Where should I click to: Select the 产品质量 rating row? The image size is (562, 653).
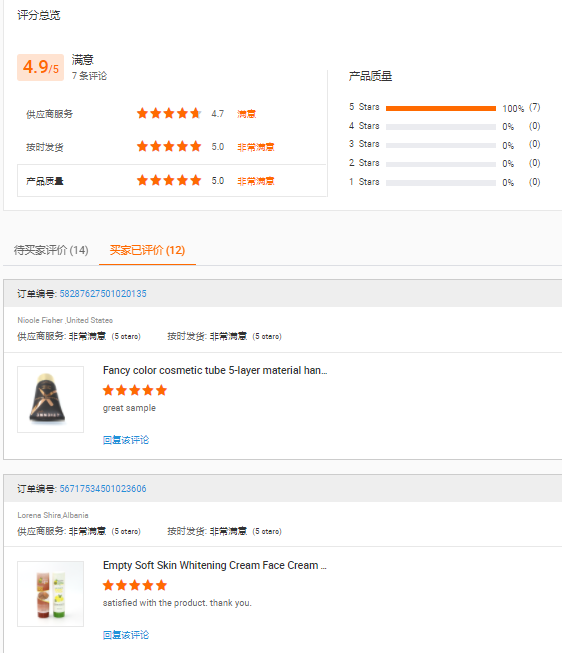click(172, 180)
